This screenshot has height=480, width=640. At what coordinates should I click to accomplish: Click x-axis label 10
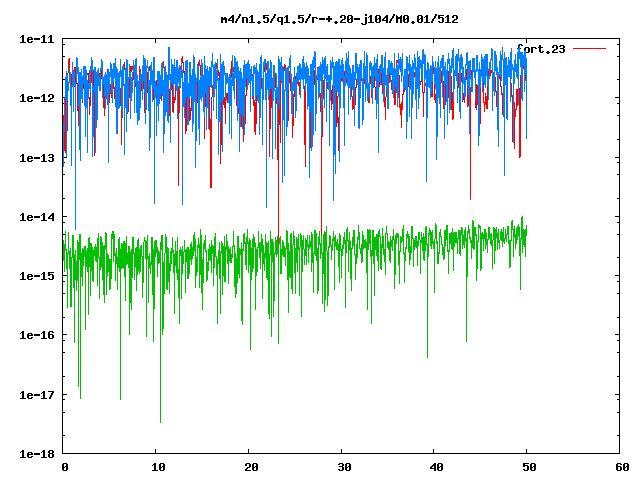click(x=158, y=467)
